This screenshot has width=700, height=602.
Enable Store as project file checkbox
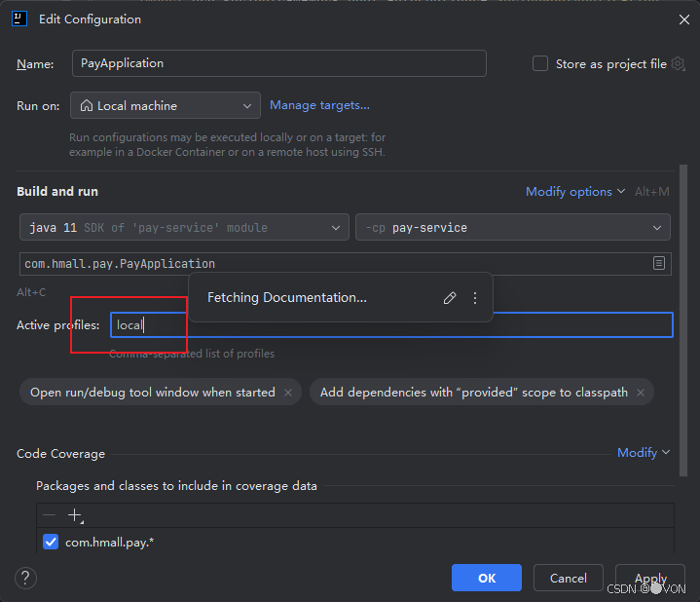click(x=540, y=63)
